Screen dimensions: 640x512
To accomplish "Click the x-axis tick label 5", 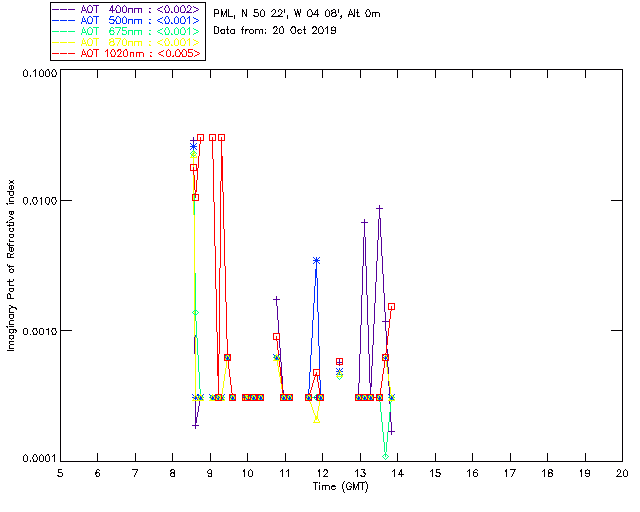I will point(60,474).
